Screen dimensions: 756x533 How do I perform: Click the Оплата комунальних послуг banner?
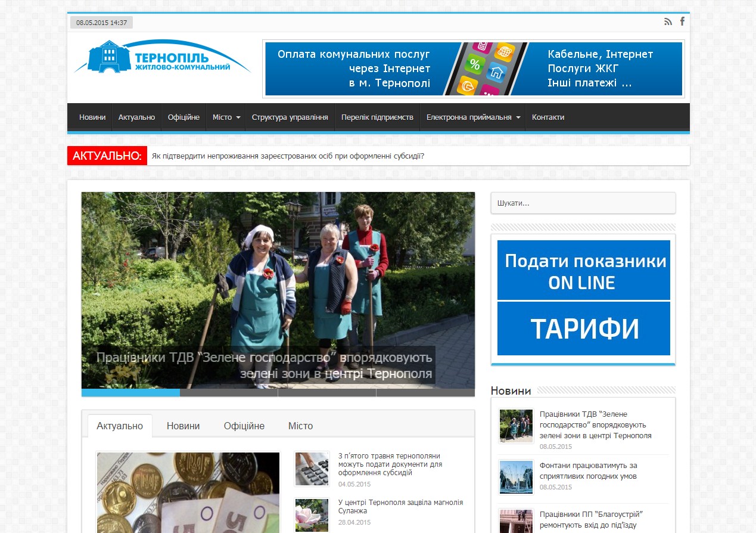tap(474, 69)
